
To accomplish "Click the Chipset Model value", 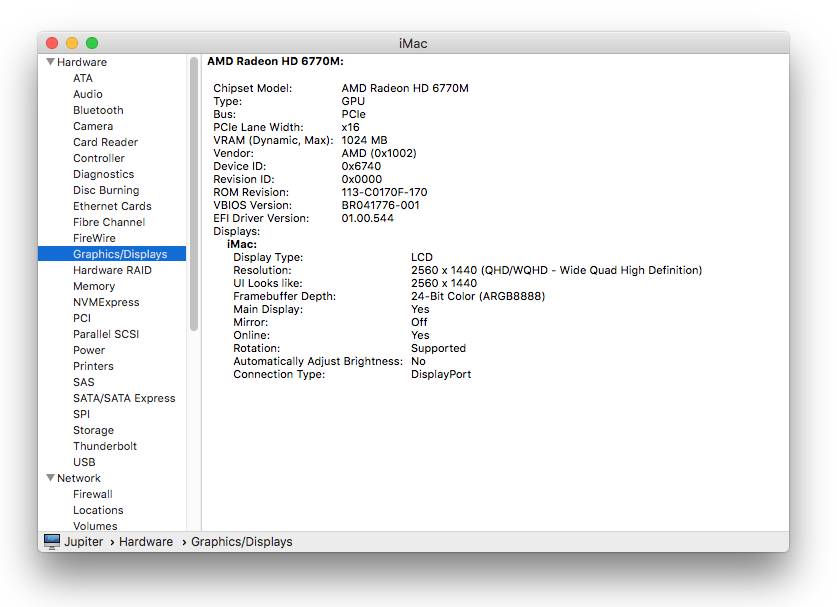I will click(405, 88).
